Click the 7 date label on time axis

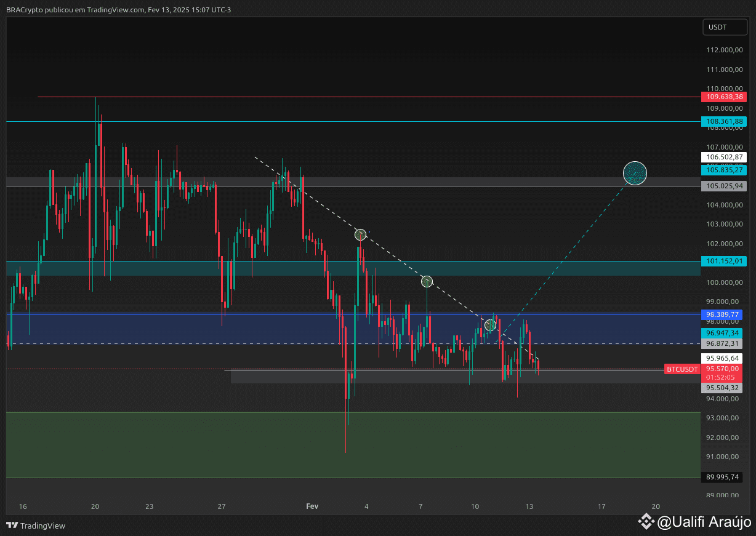420,506
